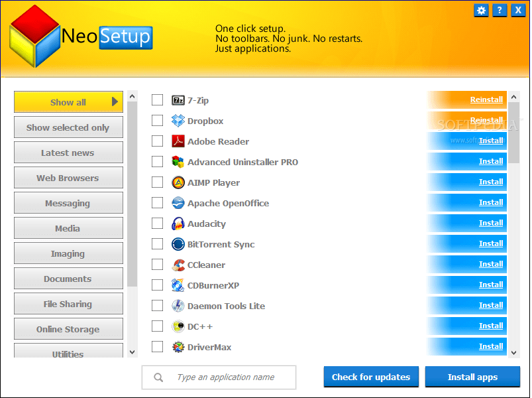Check the checkbox next to 7-Zip
This screenshot has height=398, width=532.
click(x=157, y=99)
